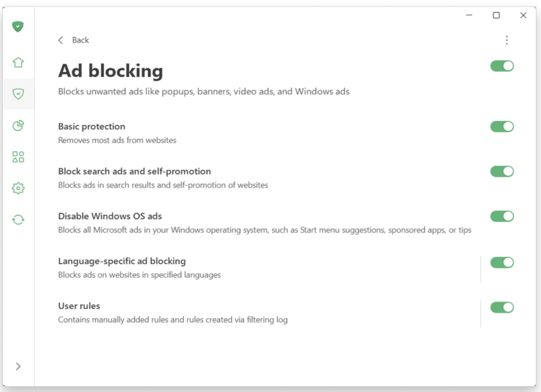
Task: Open the User rules settings row
Action: pyautogui.click(x=269, y=312)
